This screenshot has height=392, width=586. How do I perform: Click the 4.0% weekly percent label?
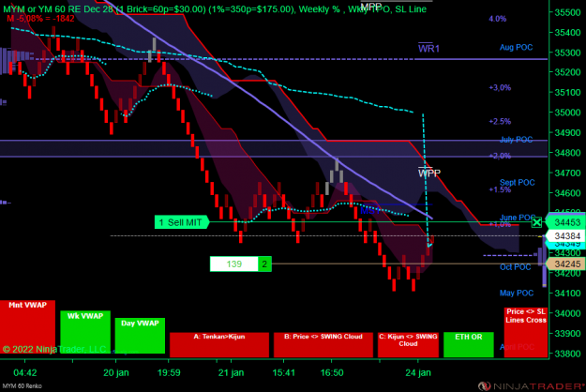click(x=498, y=19)
